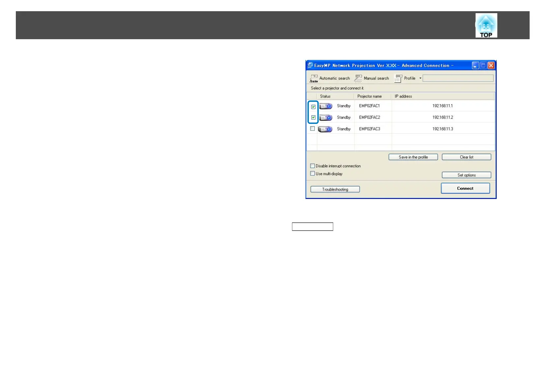Image resolution: width=555 pixels, height=392 pixels.
Task: Click the Status column header
Action: click(x=336, y=96)
